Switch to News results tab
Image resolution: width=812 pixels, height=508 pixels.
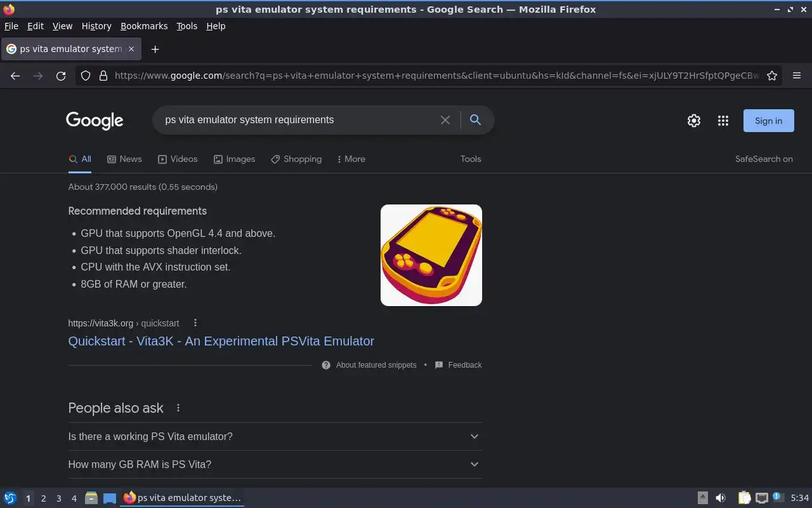124,159
